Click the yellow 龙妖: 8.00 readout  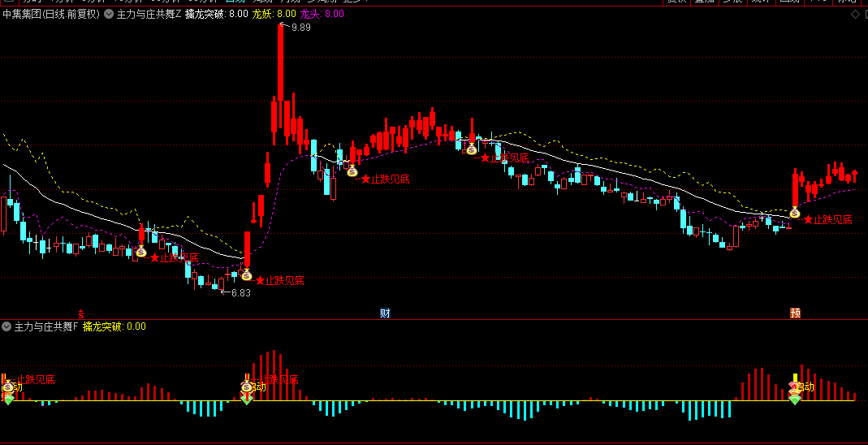pos(274,15)
